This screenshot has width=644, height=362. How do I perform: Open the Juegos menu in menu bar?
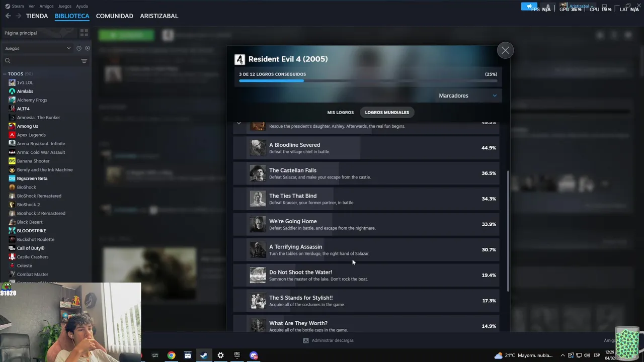[64, 6]
